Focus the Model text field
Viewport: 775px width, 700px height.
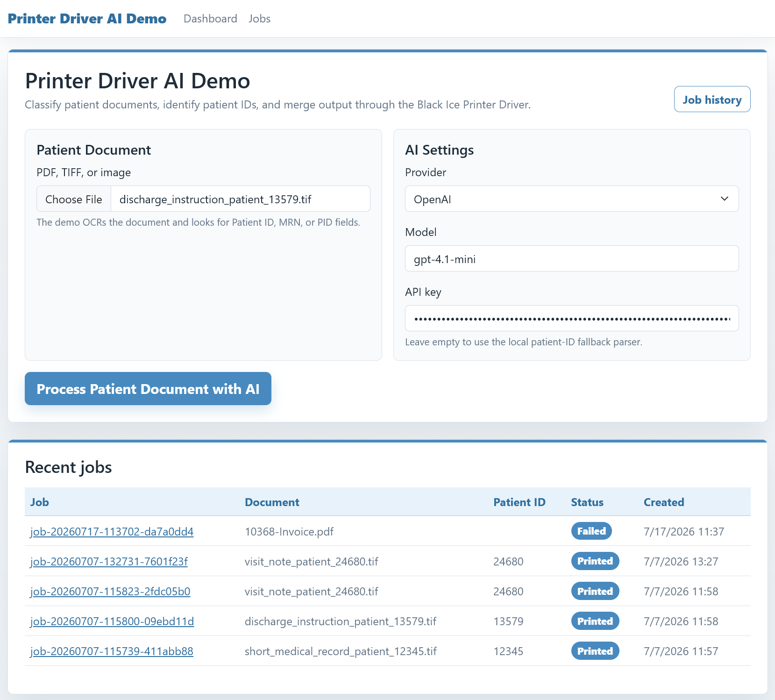pyautogui.click(x=572, y=258)
